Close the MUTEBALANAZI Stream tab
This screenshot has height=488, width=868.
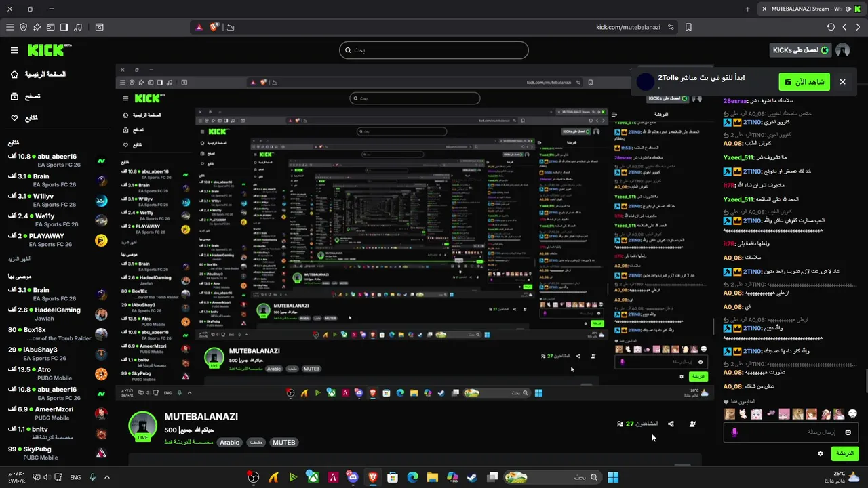pyautogui.click(x=764, y=9)
